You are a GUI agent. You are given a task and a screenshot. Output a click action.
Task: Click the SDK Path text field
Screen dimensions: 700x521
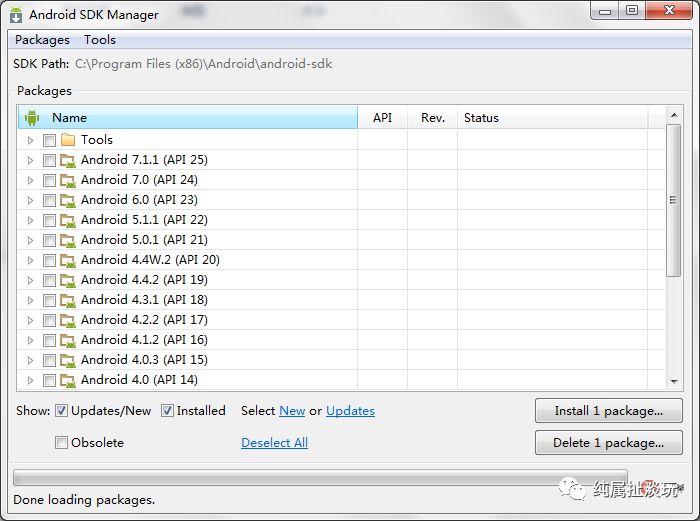pyautogui.click(x=204, y=64)
